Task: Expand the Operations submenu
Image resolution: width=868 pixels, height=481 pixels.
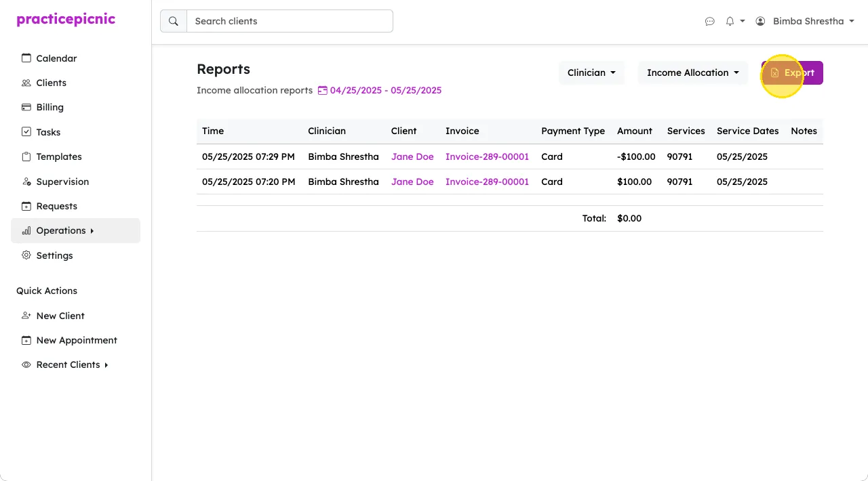Action: 75,230
